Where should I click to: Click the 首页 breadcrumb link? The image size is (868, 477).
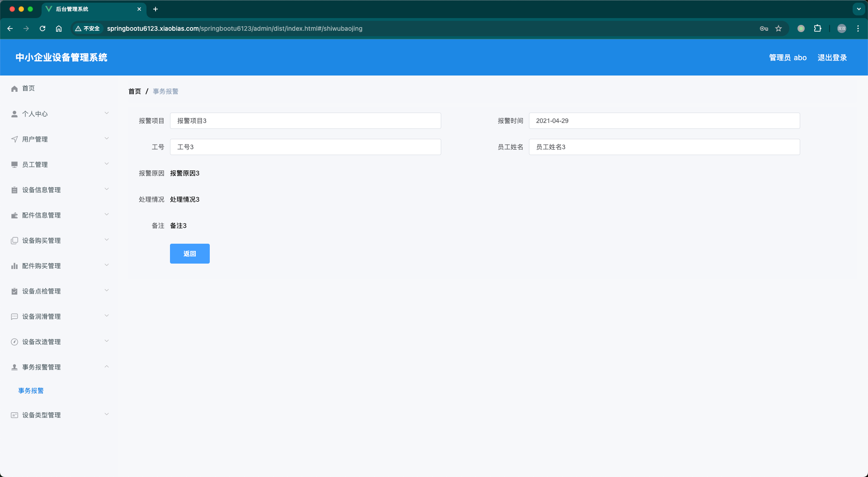click(x=135, y=91)
